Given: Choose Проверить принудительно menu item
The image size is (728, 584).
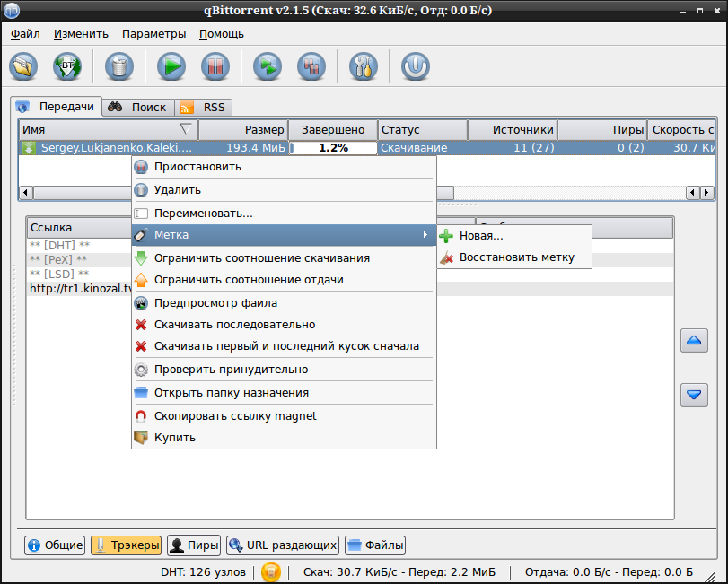Looking at the screenshot, I should pyautogui.click(x=285, y=370).
